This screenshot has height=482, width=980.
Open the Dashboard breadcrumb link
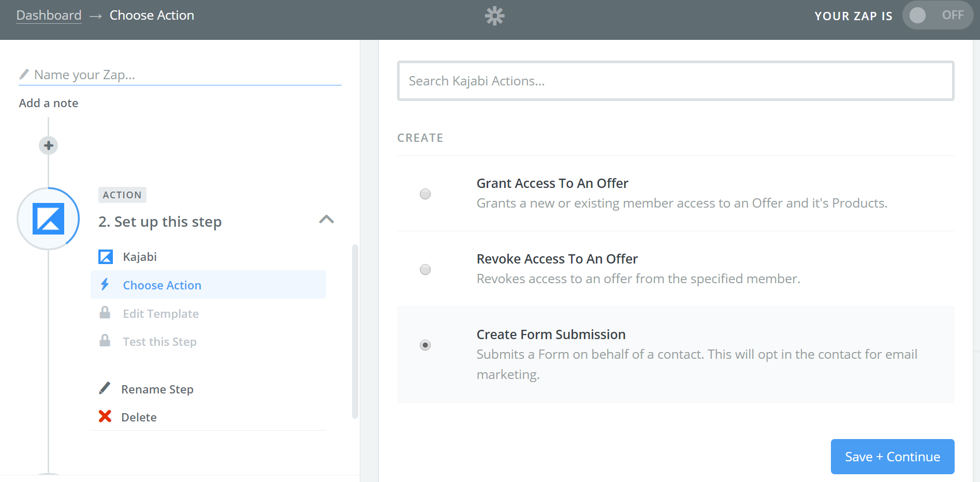point(49,16)
